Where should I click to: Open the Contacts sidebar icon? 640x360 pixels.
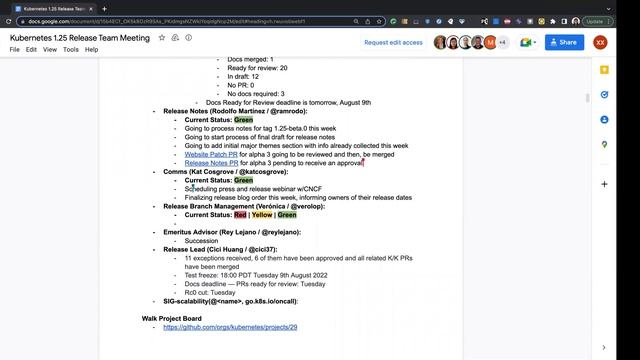(x=604, y=120)
